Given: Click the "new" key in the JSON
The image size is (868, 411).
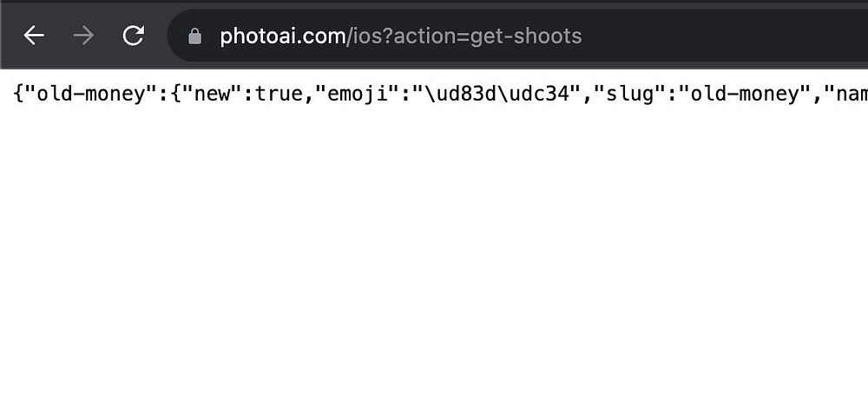Looking at the screenshot, I should pyautogui.click(x=215, y=94).
